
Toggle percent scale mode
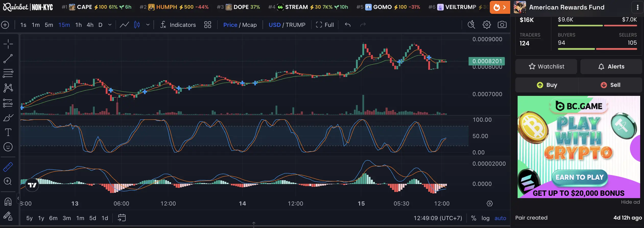(474, 218)
